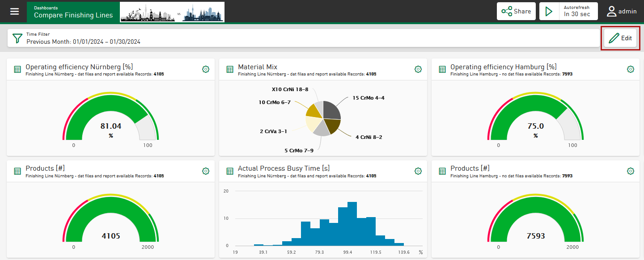Viewport: 644px width, 260px height.
Task: Click the 10 CrMo 6–7 pie chart label
Action: (x=275, y=102)
